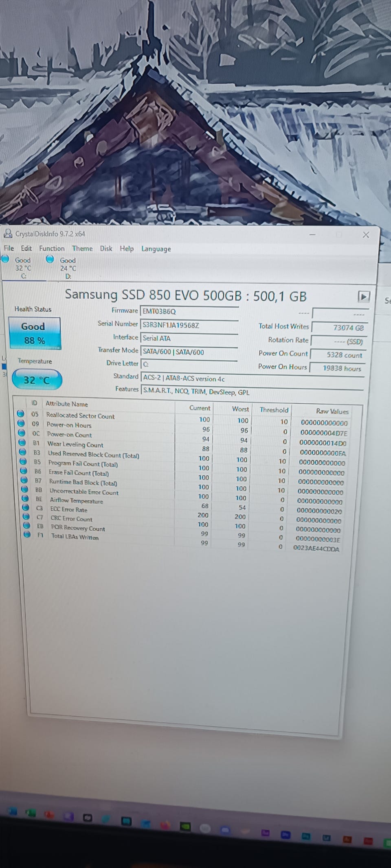Click status circle for Power-on Hours row

tap(21, 423)
